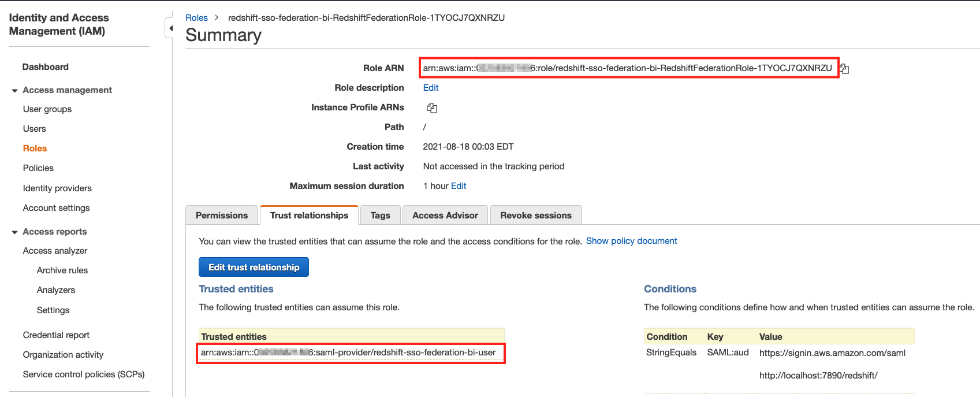Click Edit trust relationship button

[x=254, y=267]
